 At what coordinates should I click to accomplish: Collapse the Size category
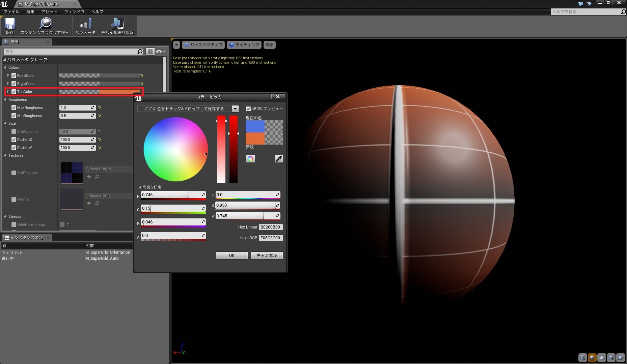(5, 123)
